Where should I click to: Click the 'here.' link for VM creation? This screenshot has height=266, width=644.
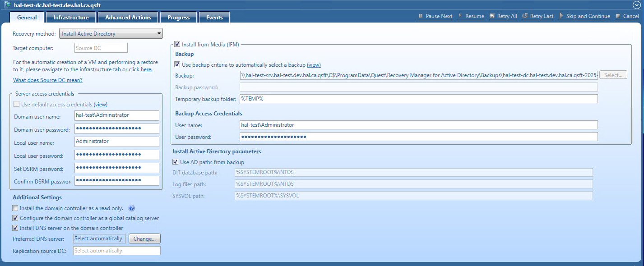click(x=146, y=69)
